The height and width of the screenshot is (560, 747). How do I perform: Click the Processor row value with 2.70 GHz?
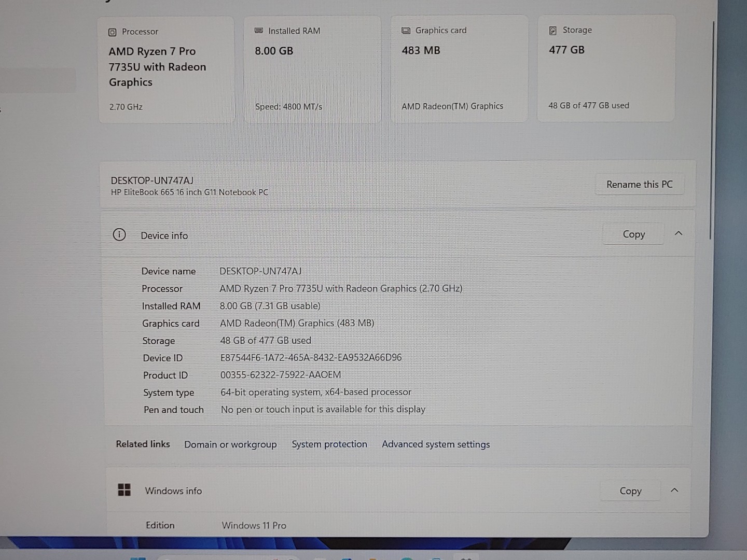(341, 288)
